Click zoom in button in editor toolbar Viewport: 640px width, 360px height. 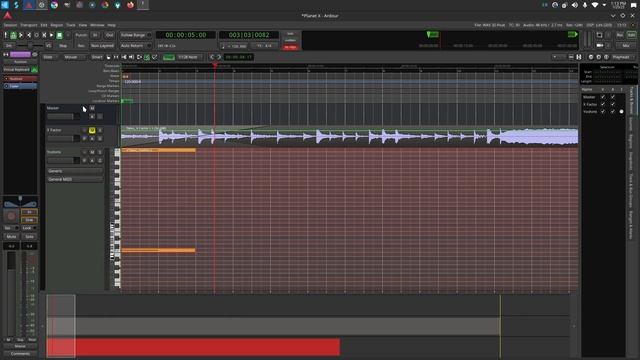coord(599,57)
